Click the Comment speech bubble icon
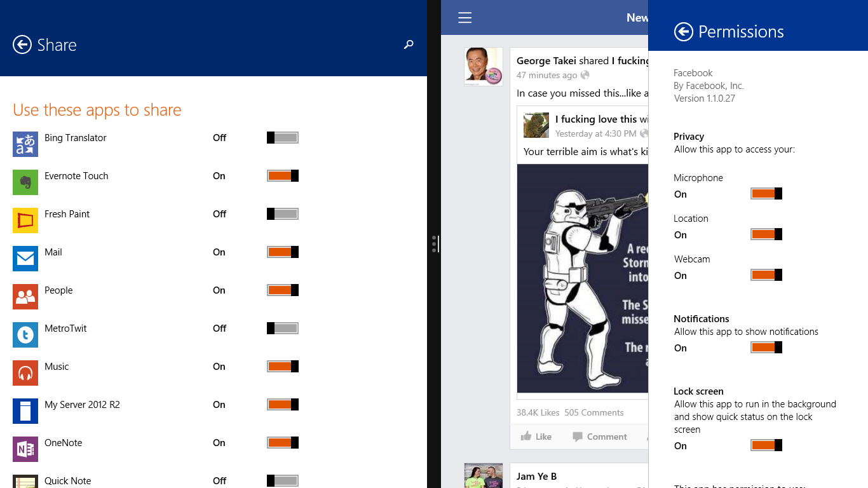 tap(578, 437)
